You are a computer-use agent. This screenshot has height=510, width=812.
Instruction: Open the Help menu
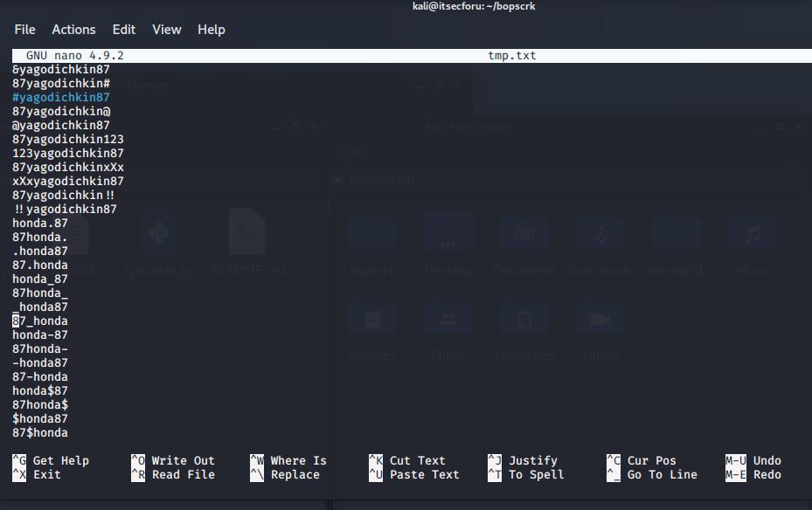pyautogui.click(x=212, y=30)
